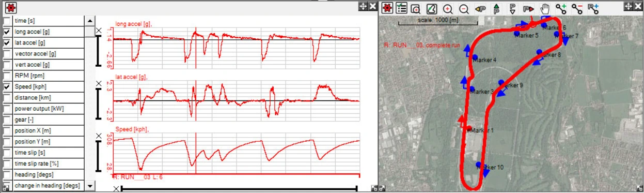Image resolution: width=644 pixels, height=193 pixels.
Task: Remove the long accel graph with its X
Action: coord(99,31)
